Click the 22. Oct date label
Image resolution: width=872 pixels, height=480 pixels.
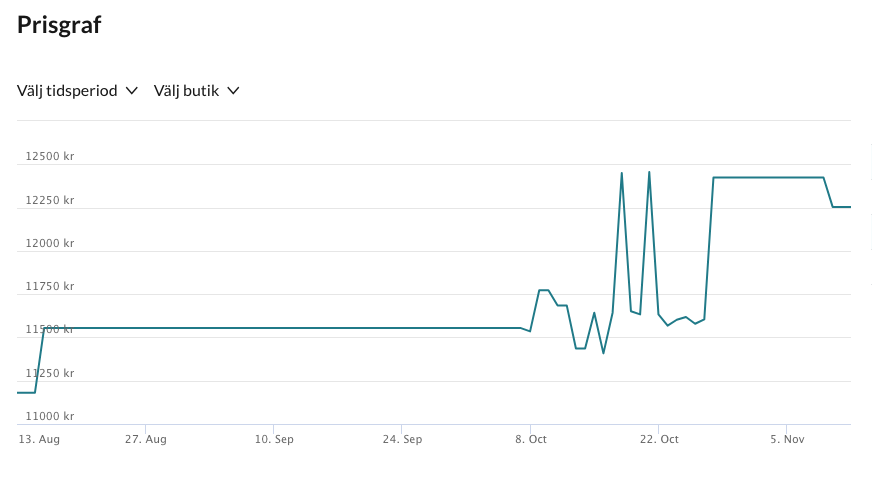tap(658, 439)
